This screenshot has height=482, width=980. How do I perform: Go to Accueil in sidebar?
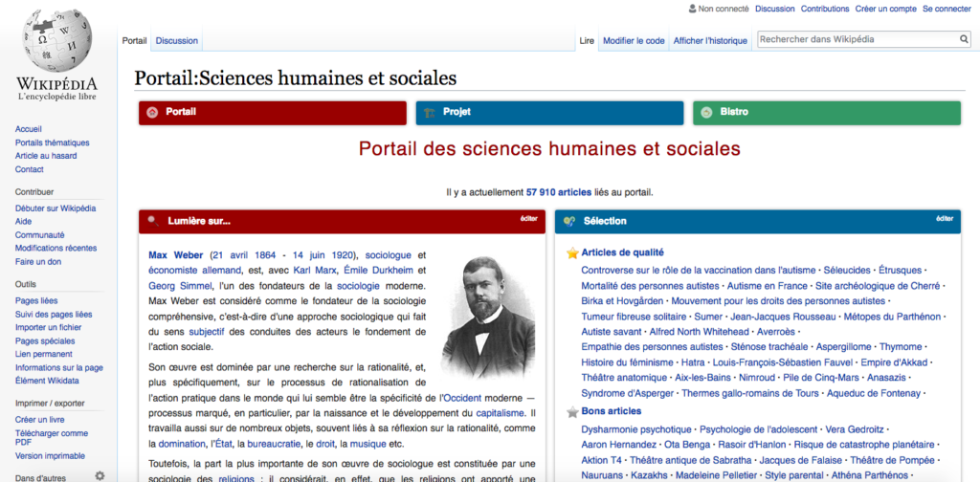(x=28, y=129)
